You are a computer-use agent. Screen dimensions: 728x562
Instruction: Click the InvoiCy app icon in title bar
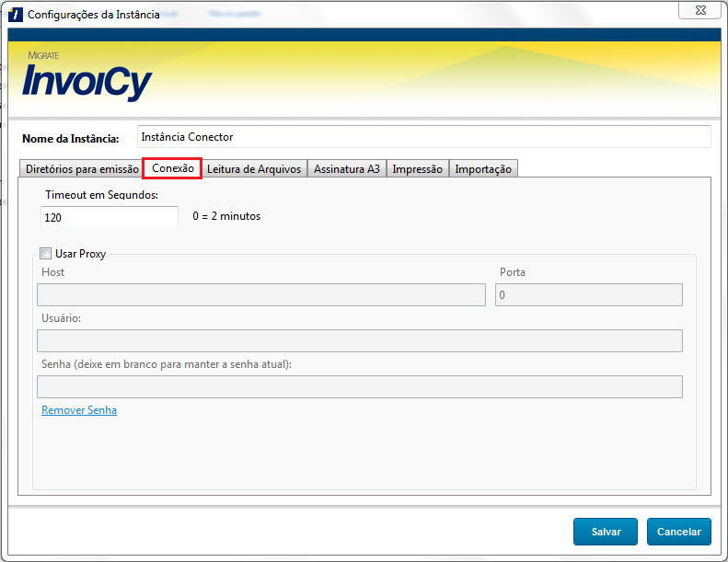click(x=16, y=15)
